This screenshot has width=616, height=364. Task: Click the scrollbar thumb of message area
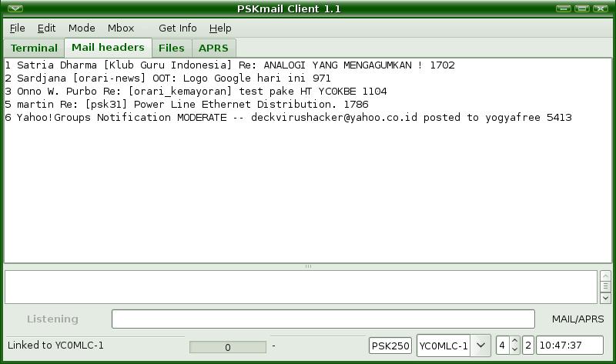605,286
